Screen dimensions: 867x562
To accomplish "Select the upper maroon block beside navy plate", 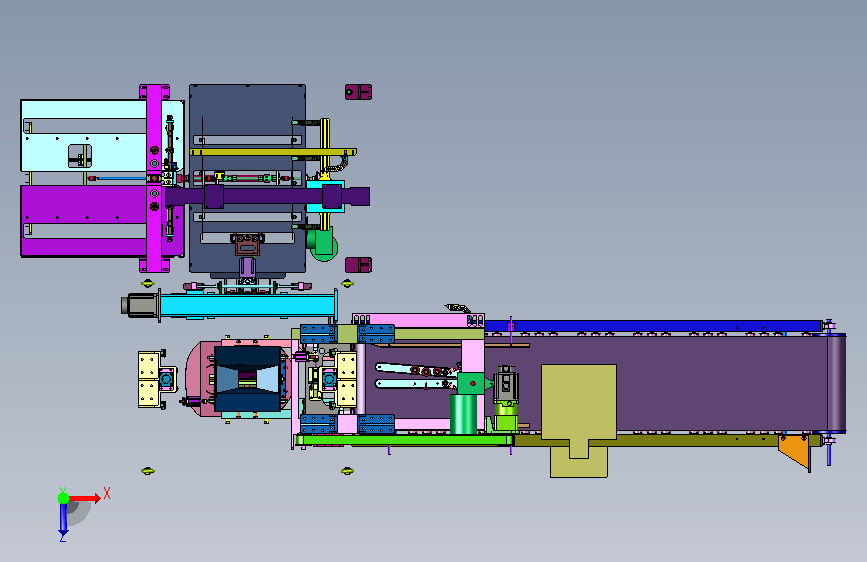I will click(358, 92).
